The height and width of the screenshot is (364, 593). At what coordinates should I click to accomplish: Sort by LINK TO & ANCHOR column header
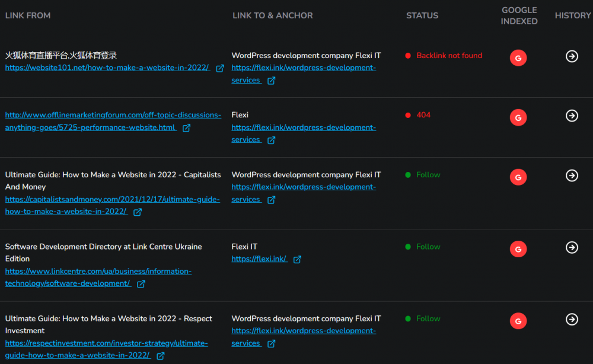(273, 15)
